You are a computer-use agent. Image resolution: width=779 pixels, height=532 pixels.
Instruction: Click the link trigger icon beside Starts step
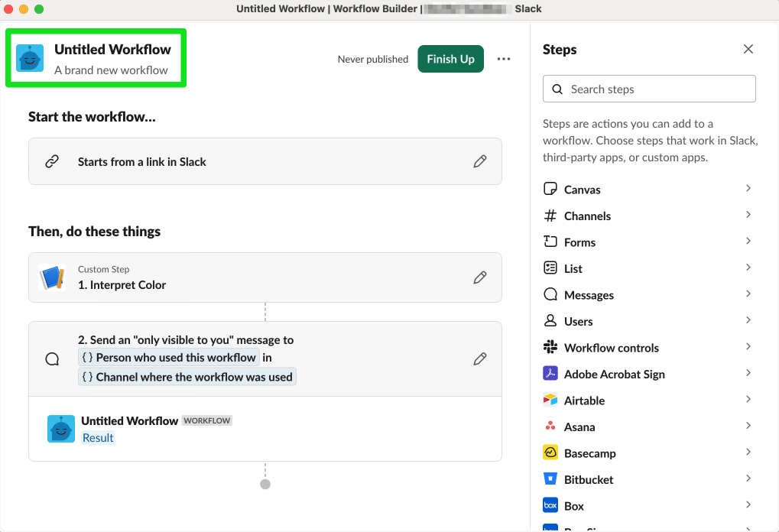(53, 161)
